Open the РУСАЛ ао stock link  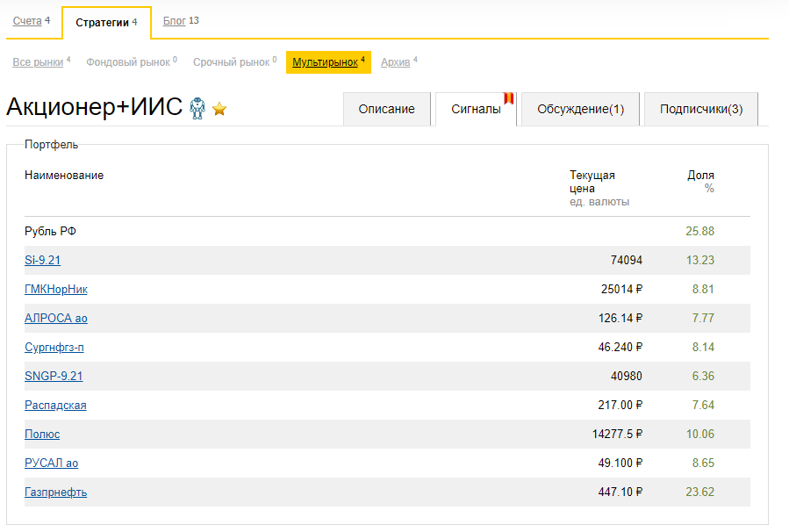(51, 463)
